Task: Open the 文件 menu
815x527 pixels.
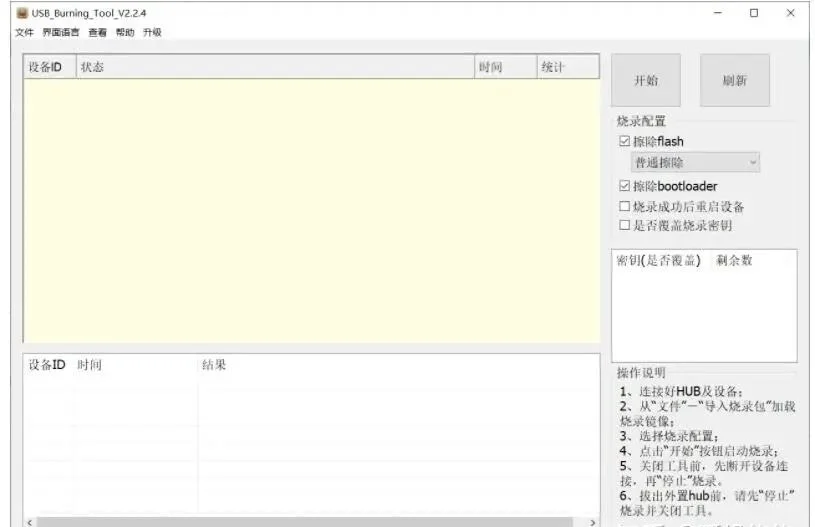Action: pos(24,32)
